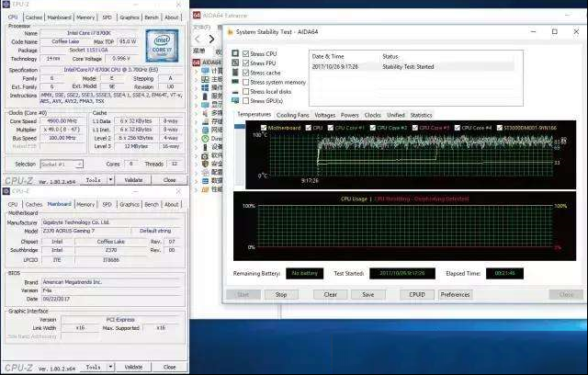Click the Elapsed Time display field
Image resolution: width=588 pixels, height=375 pixels.
(504, 273)
